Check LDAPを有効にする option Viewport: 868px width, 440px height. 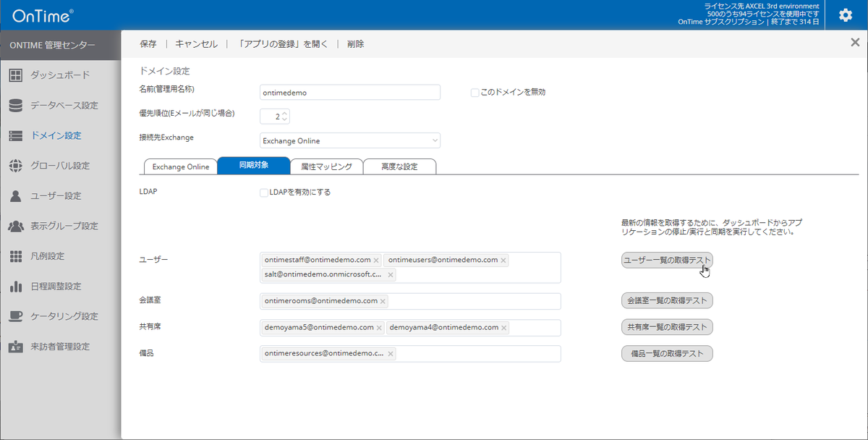pyautogui.click(x=264, y=192)
